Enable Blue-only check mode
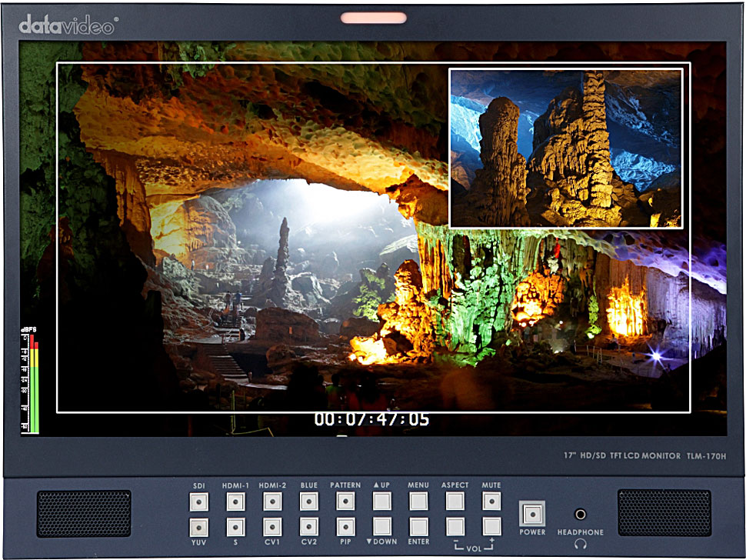Screen dimensions: 746x560 pos(309,502)
